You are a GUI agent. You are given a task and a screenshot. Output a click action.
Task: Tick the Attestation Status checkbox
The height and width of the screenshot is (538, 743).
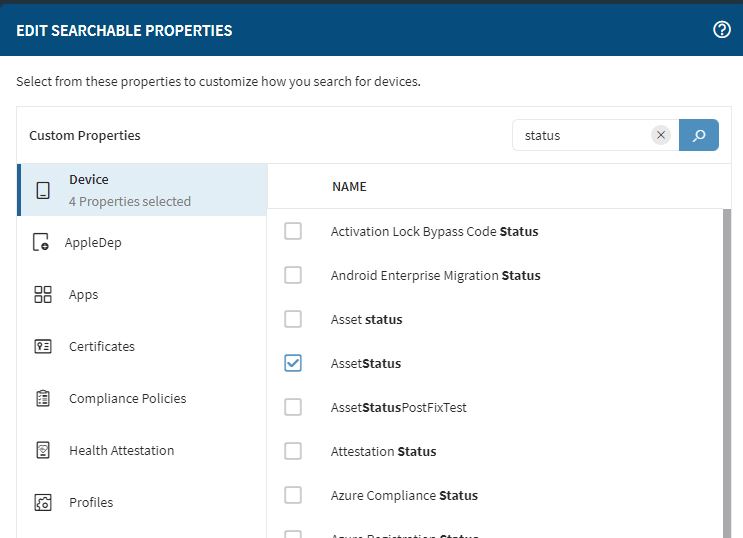coord(293,451)
